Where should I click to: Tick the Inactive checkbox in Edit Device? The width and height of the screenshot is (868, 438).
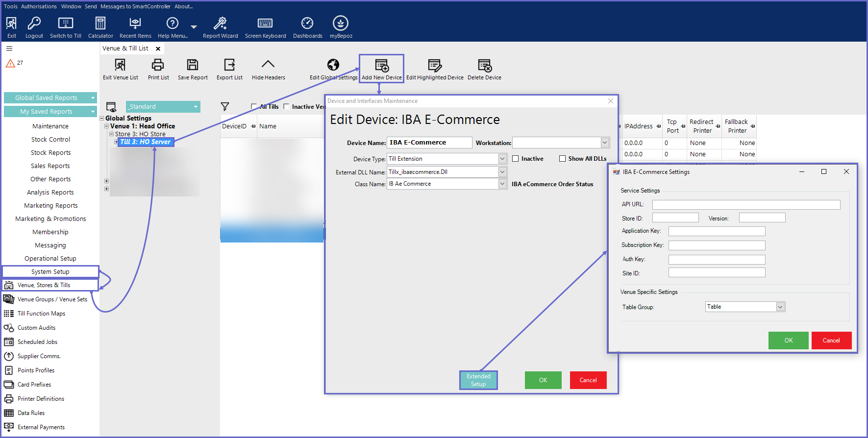(515, 159)
